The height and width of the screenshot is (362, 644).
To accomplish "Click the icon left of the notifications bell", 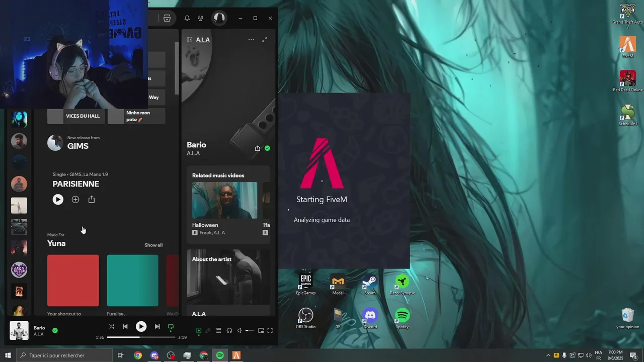I will click(x=167, y=18).
